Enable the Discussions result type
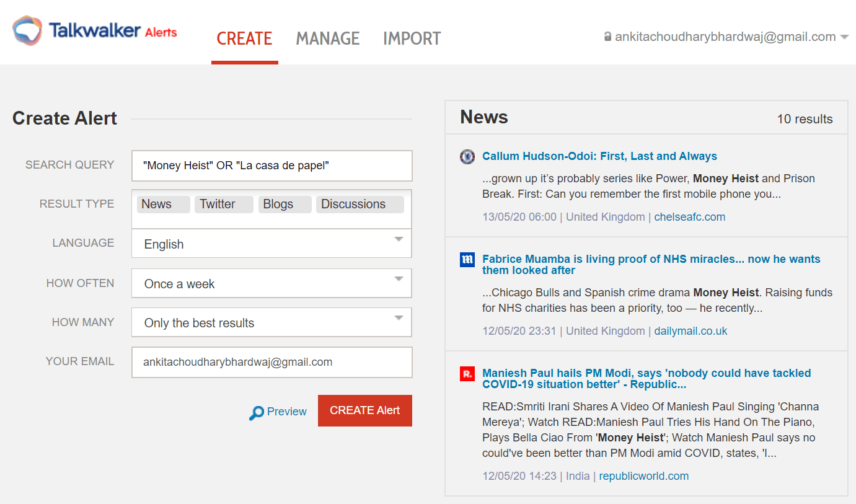Image resolution: width=856 pixels, height=504 pixels. (360, 203)
